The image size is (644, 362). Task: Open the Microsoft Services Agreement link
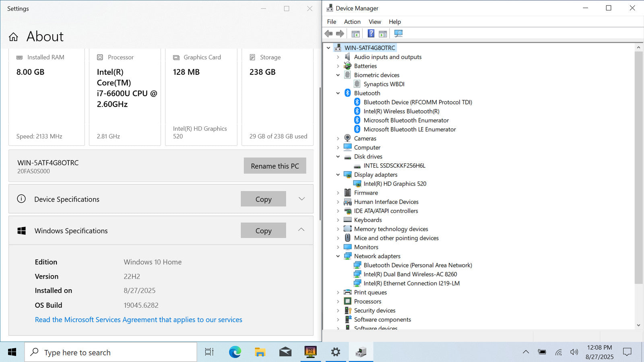(138, 320)
